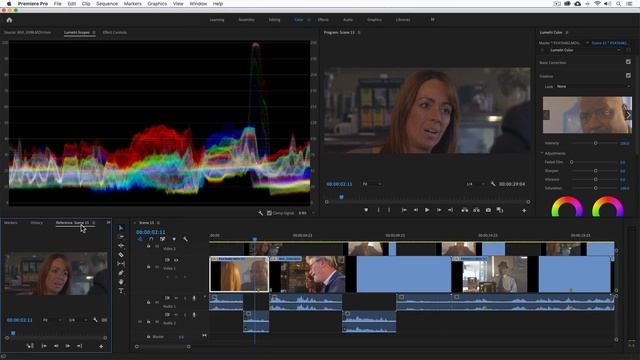The height and width of the screenshot is (360, 640).
Task: Click the Program Monitor playhead timecode
Action: [x=339, y=184]
